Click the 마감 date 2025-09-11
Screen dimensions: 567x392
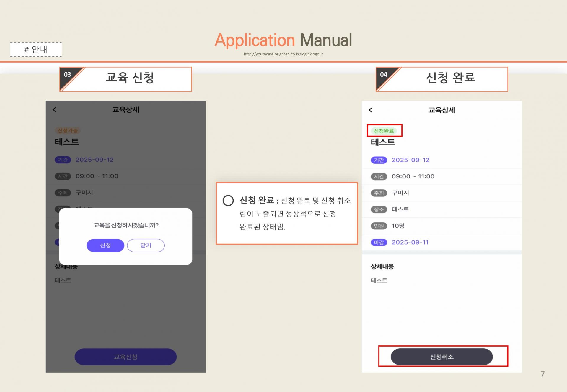pyautogui.click(x=410, y=242)
